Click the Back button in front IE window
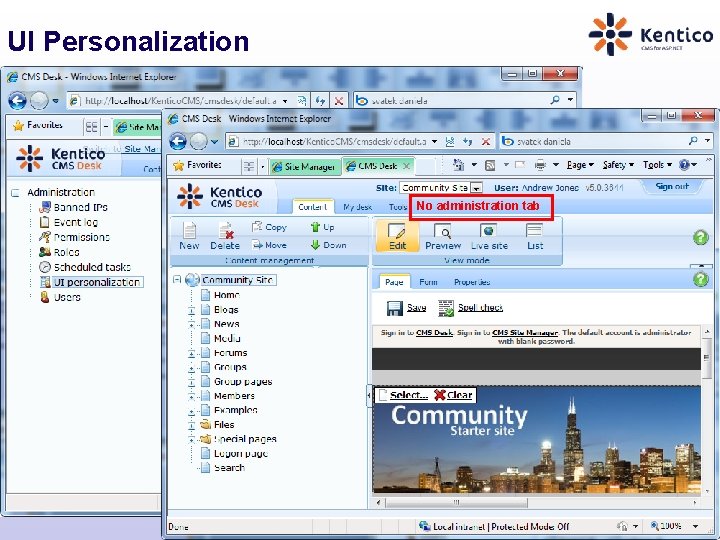Screen dimensions: 720x540 click(178, 141)
